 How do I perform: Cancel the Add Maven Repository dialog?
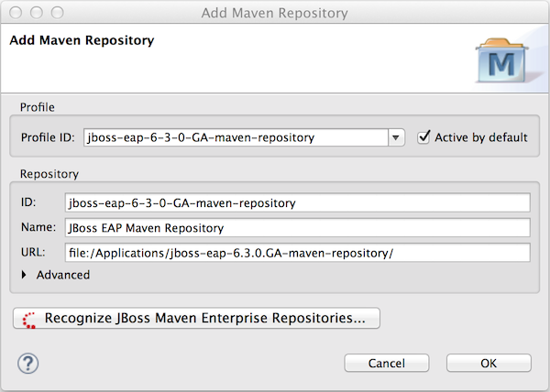coord(387,364)
